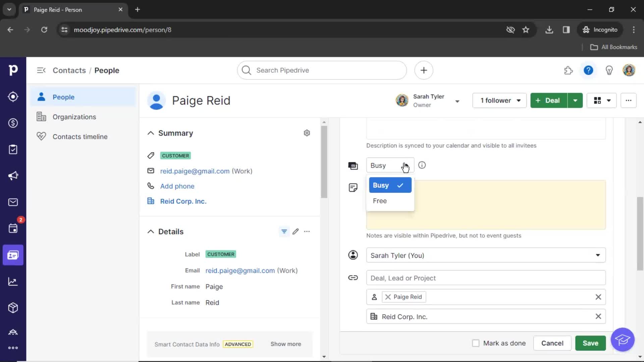Open Details more options dots
This screenshot has height=362, width=644.
click(x=307, y=232)
